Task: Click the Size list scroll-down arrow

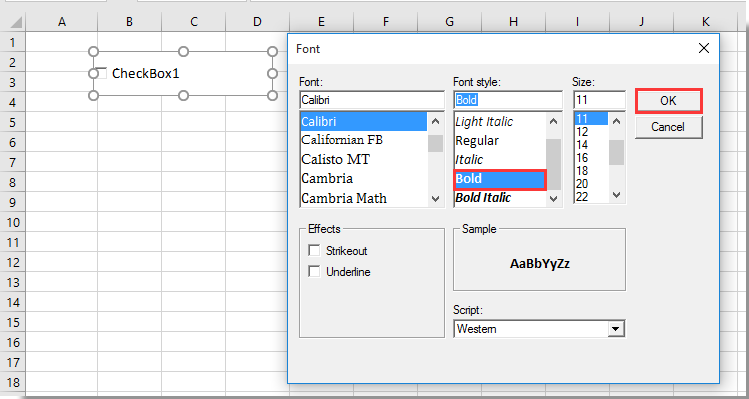Action: pyautogui.click(x=616, y=194)
